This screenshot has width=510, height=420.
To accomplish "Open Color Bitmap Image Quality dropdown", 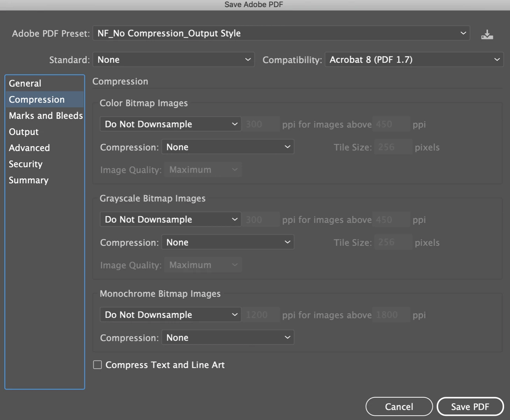I will tap(203, 170).
